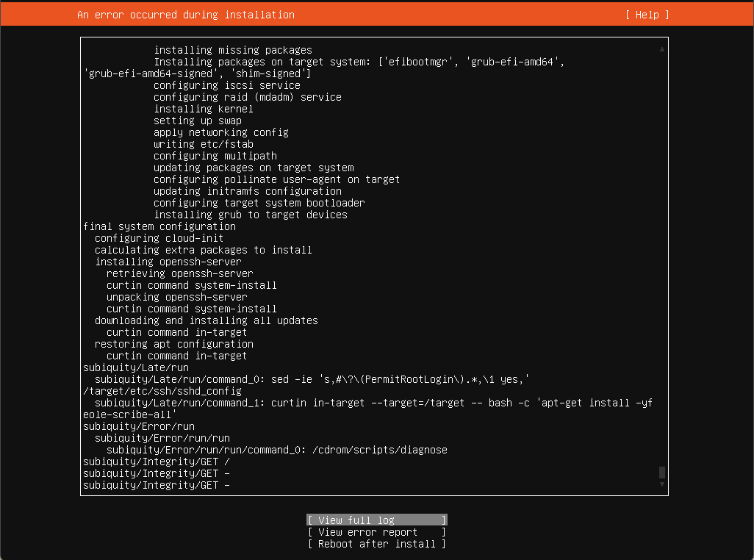The height and width of the screenshot is (560, 754).
Task: Select the View full log button
Action: coord(376,520)
